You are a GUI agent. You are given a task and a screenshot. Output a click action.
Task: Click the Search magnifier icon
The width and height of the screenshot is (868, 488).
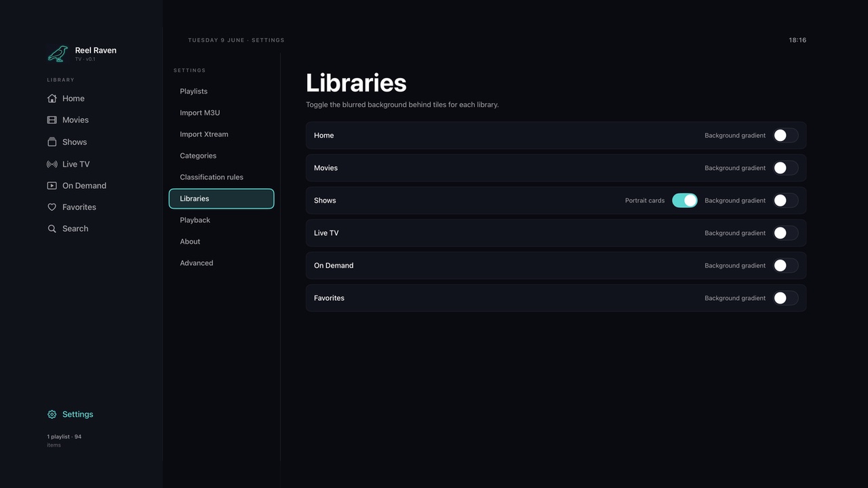52,229
